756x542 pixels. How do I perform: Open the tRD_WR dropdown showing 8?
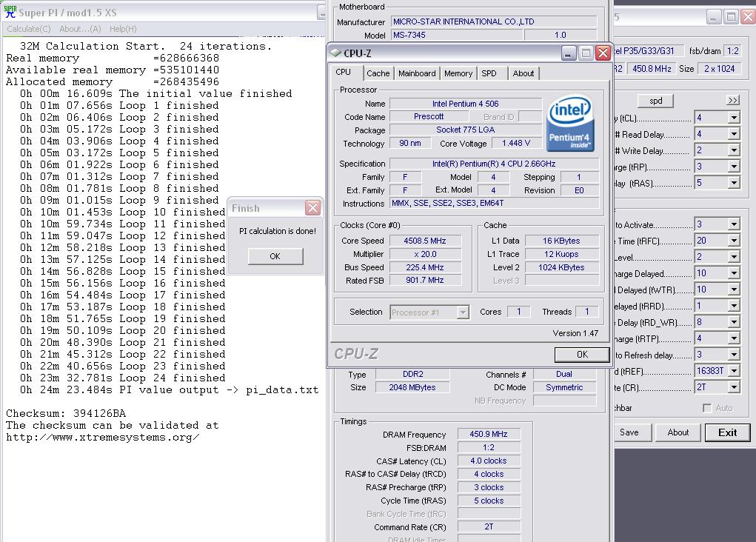[733, 322]
